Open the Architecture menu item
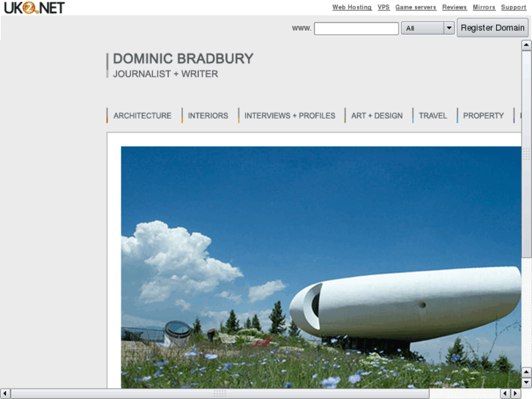 tap(142, 116)
